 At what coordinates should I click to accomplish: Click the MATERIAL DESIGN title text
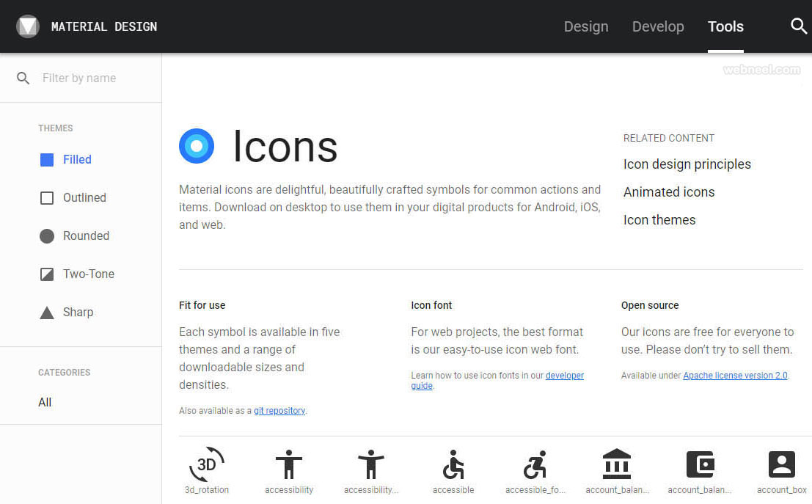(x=104, y=26)
